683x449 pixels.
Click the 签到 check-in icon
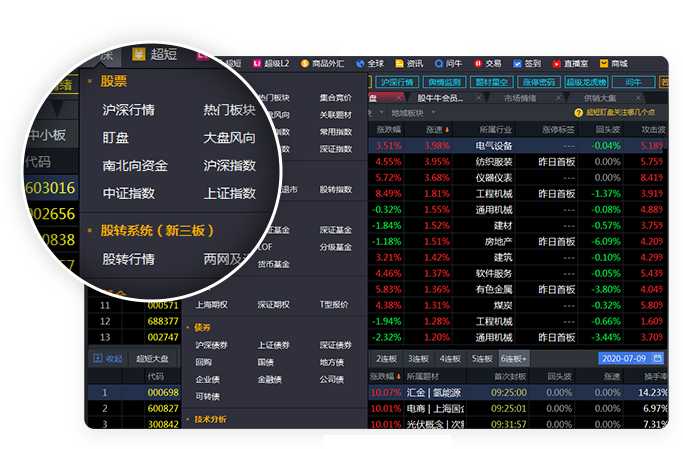pos(517,64)
